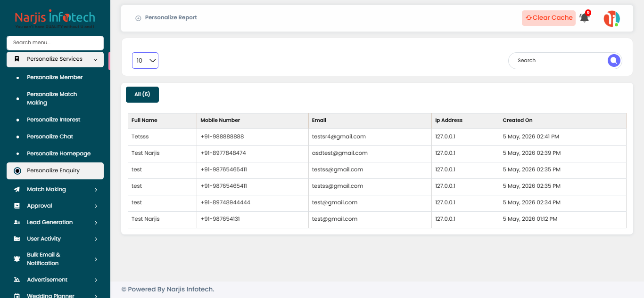Click the User Activity sidebar icon
Screen dimensions: 644x298
point(17,239)
